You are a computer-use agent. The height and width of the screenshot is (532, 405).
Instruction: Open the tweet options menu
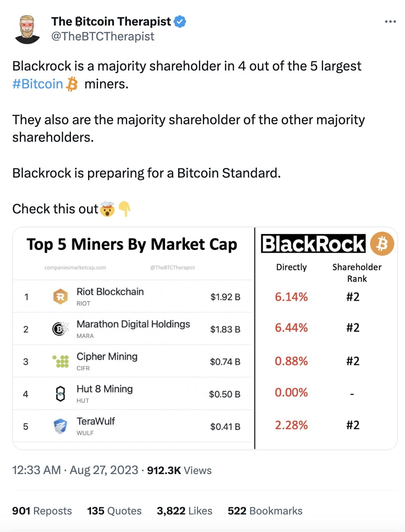tap(390, 22)
